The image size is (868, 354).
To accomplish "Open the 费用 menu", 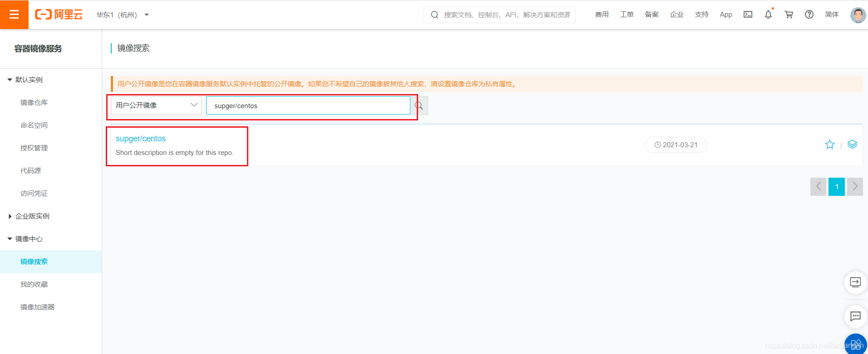I will [602, 15].
